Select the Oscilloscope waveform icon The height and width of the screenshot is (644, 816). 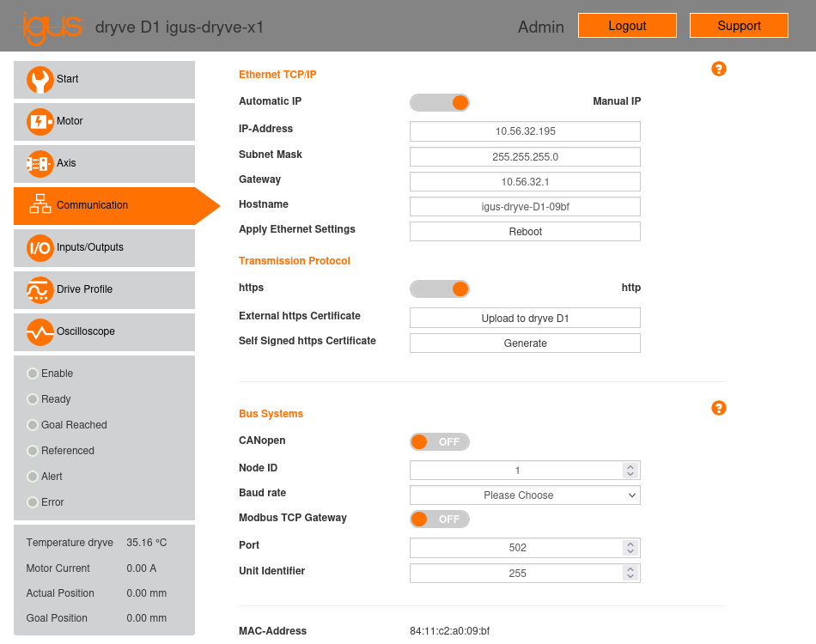(40, 332)
